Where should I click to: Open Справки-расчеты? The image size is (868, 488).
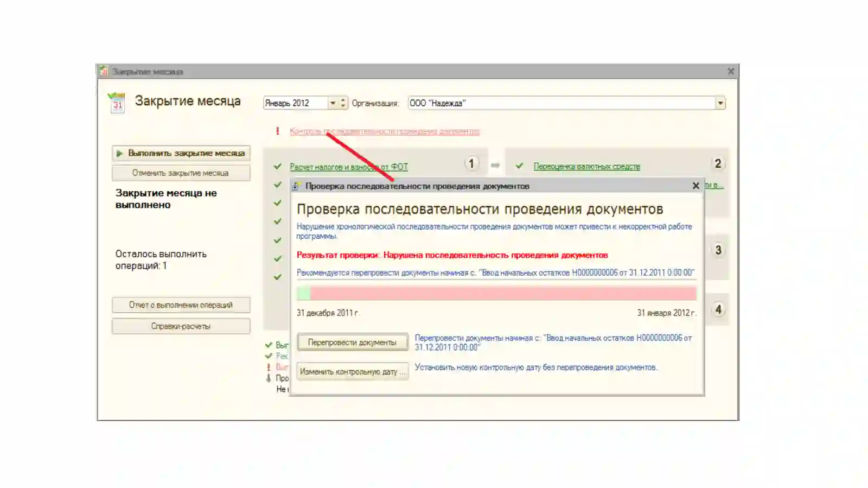point(181,326)
